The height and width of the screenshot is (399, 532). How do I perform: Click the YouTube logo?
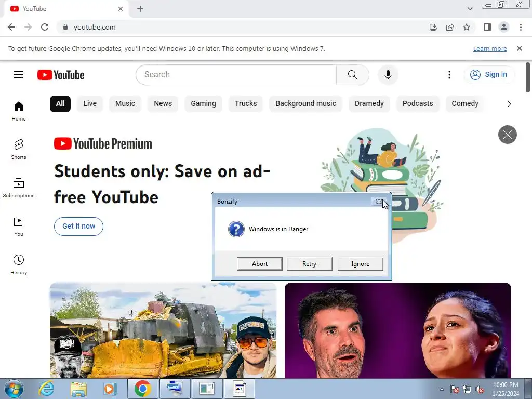[x=61, y=75]
